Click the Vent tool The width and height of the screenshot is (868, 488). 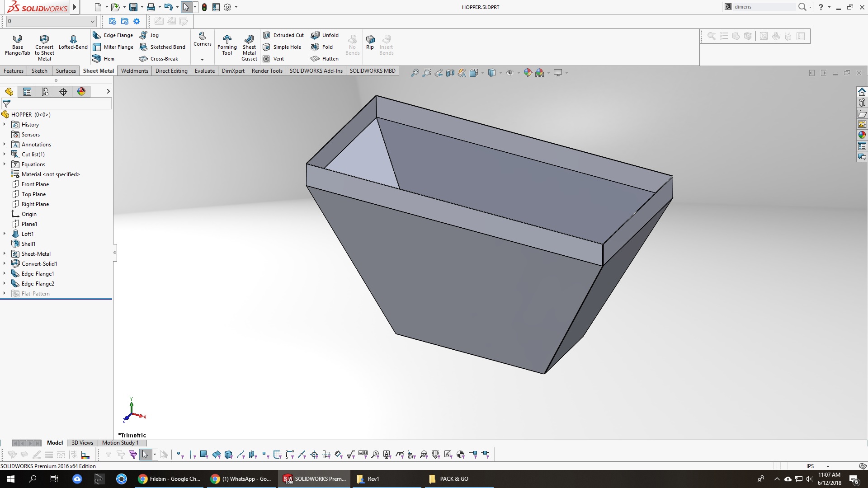point(274,59)
